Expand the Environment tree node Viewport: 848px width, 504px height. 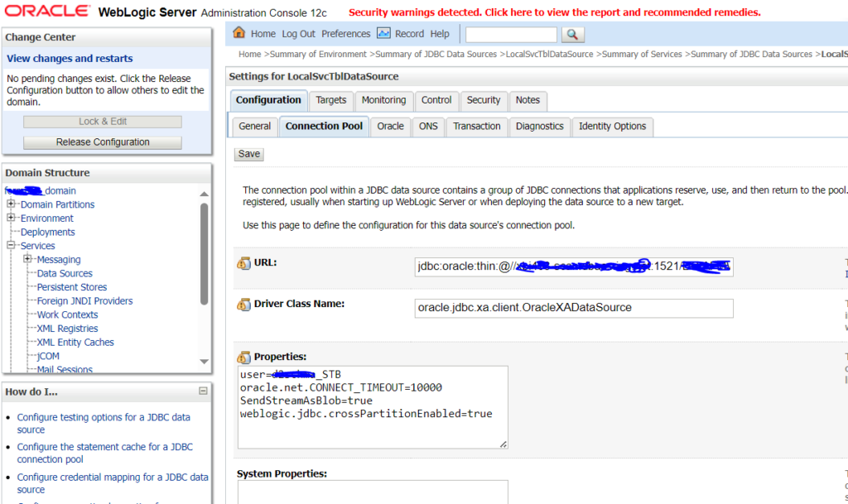click(x=11, y=217)
